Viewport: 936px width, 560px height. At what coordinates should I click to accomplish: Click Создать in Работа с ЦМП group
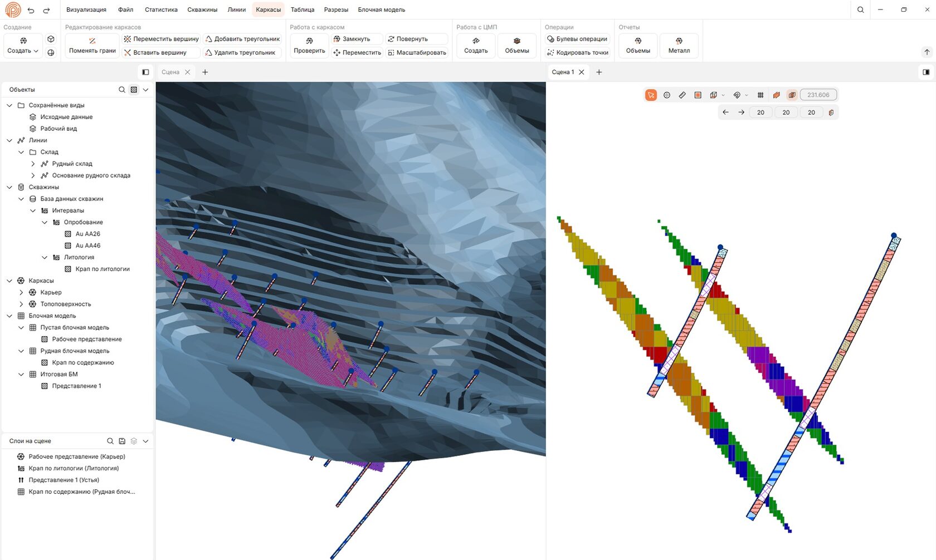[476, 45]
